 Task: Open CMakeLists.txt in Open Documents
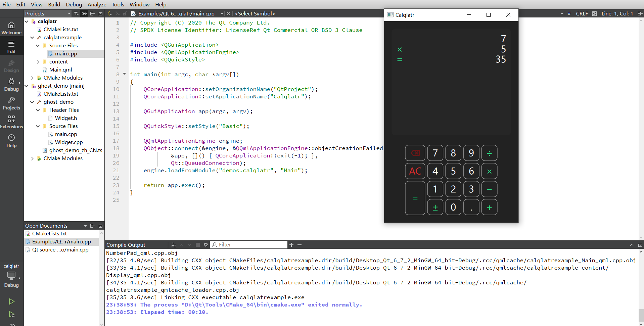tap(49, 234)
